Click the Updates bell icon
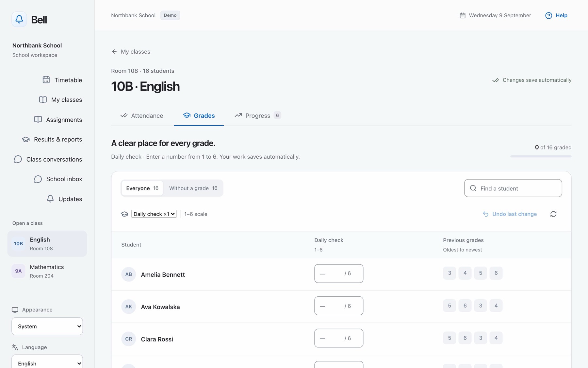The width and height of the screenshot is (588, 368). [x=50, y=199]
